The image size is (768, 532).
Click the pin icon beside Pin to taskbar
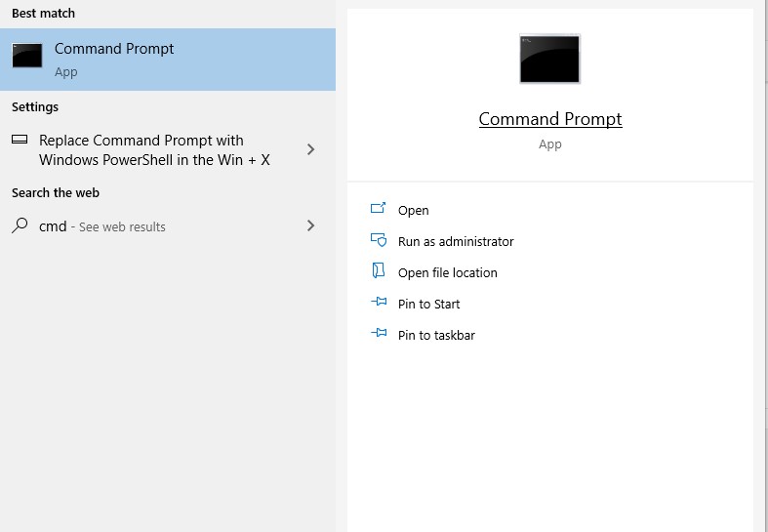click(x=379, y=334)
